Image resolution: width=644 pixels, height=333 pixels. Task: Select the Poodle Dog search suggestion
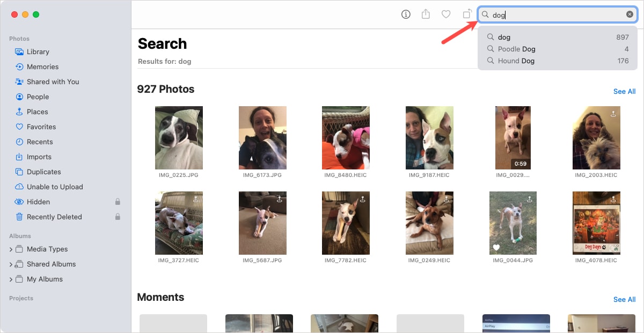[517, 49]
